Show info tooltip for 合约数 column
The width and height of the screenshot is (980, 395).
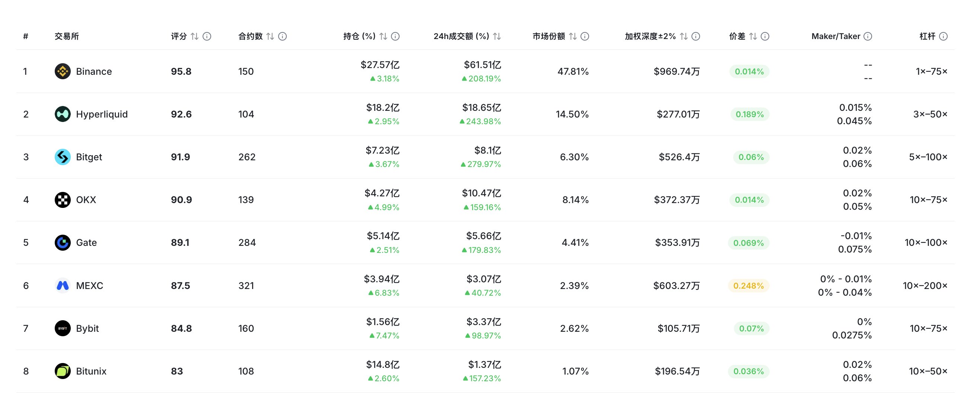click(x=282, y=36)
